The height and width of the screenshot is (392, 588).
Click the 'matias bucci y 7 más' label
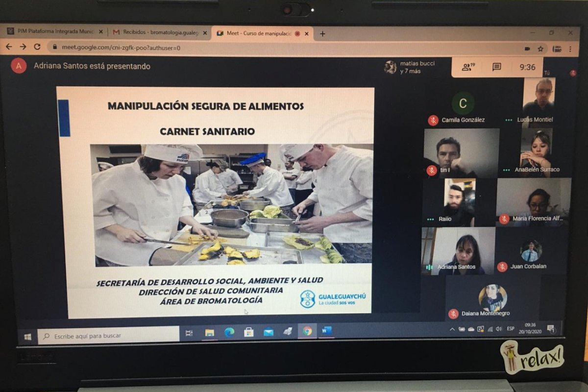click(417, 67)
